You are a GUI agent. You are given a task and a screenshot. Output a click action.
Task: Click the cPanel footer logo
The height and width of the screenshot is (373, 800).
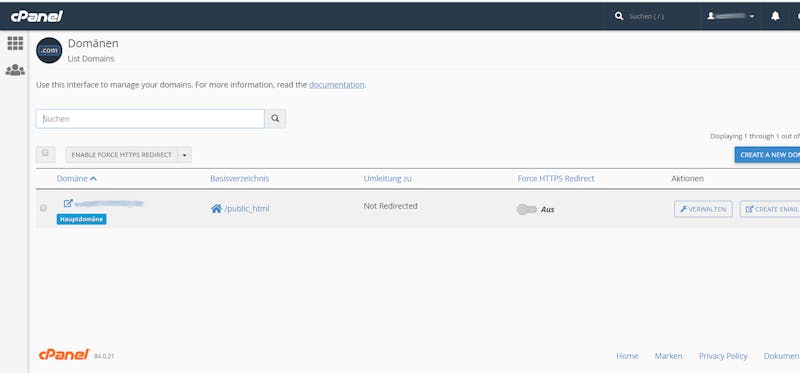pyautogui.click(x=64, y=354)
